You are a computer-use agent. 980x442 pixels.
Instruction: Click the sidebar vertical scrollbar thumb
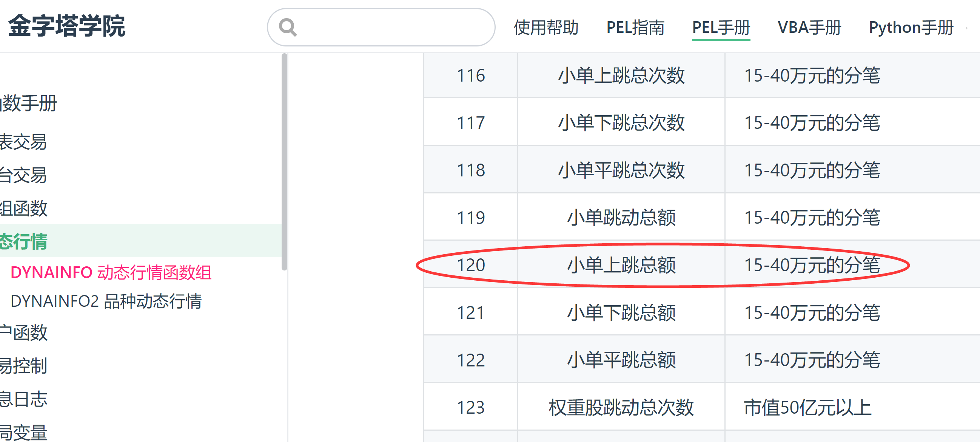pos(284,162)
